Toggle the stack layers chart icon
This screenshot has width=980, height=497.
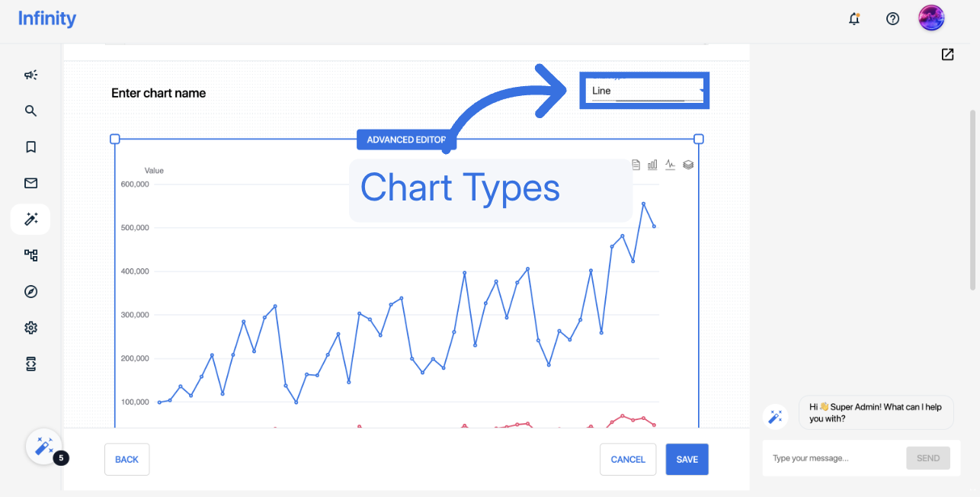[x=688, y=165]
